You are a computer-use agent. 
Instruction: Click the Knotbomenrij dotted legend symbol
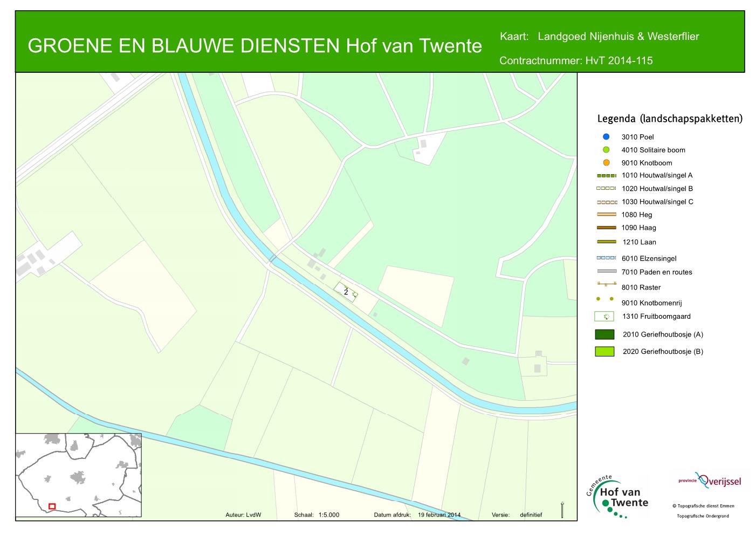606,298
